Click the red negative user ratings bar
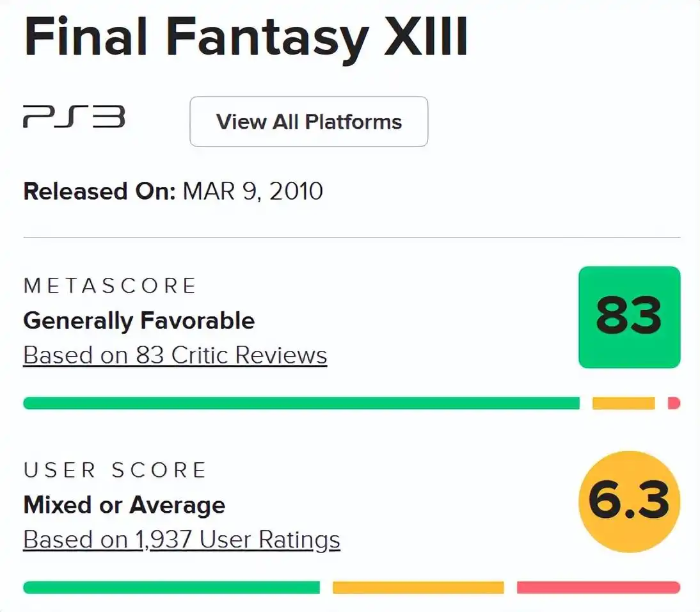This screenshot has height=612, width=700. 598,587
